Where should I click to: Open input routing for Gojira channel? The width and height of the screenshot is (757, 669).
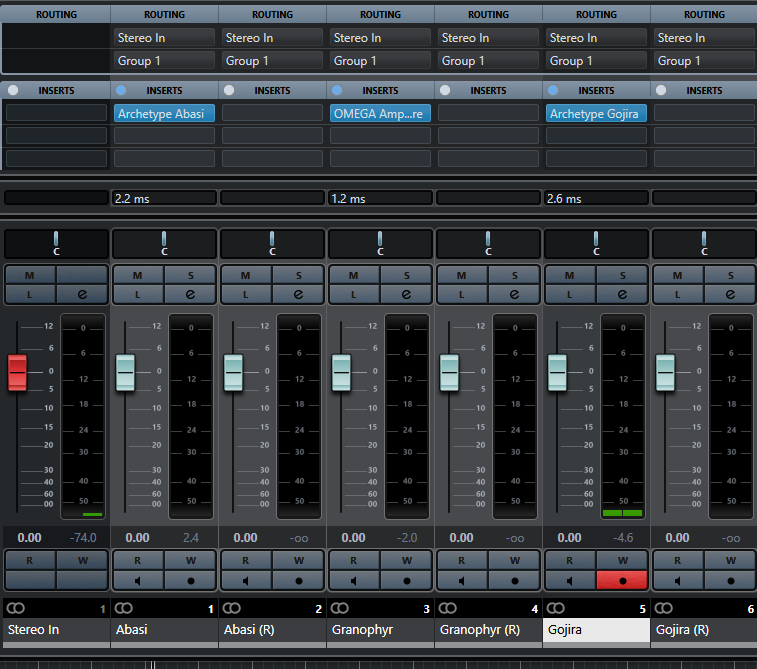(x=596, y=37)
